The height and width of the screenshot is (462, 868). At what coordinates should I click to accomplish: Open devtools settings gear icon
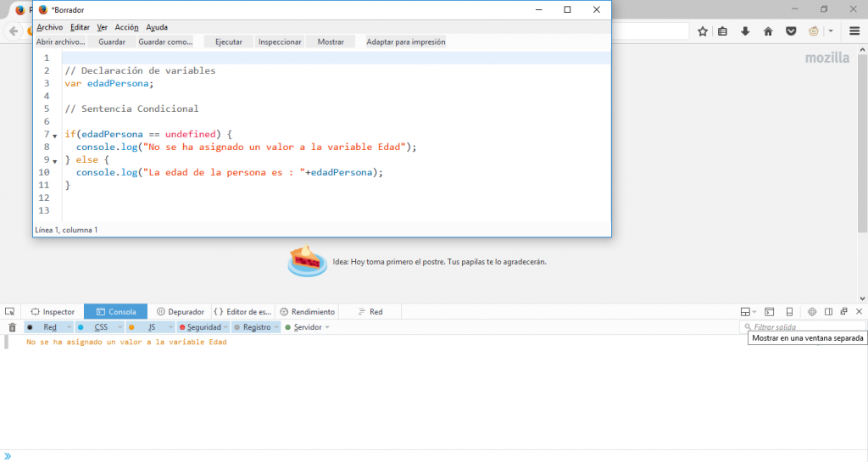[811, 312]
